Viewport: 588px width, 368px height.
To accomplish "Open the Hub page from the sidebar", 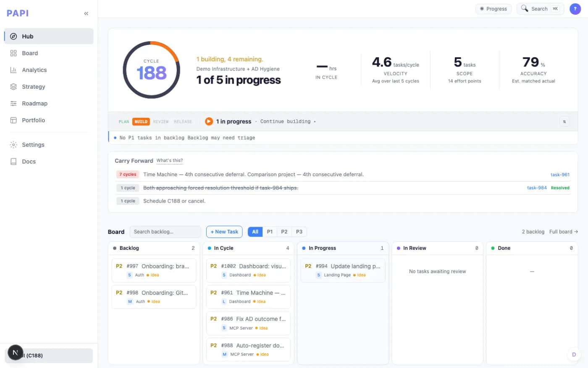I will coord(49,36).
